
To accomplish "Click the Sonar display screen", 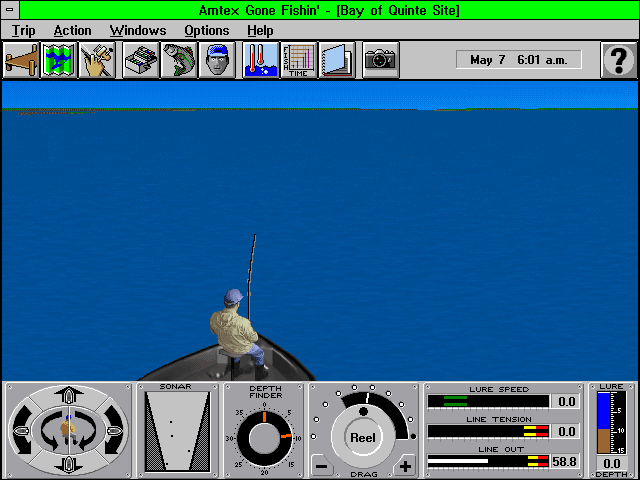I will (178, 431).
